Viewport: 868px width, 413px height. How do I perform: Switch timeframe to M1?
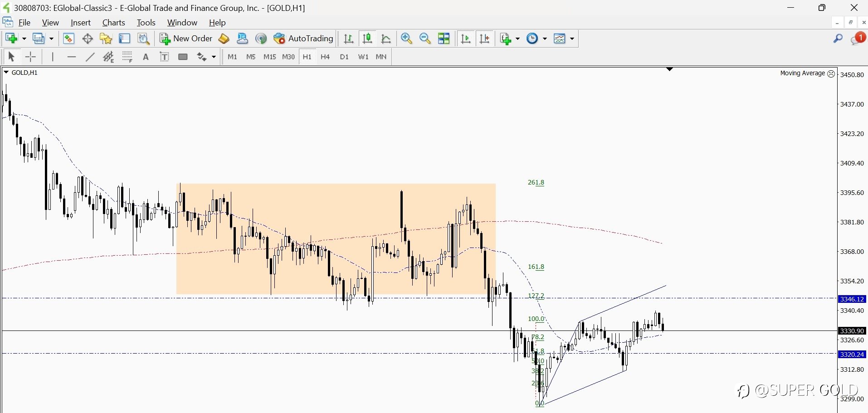tap(232, 57)
